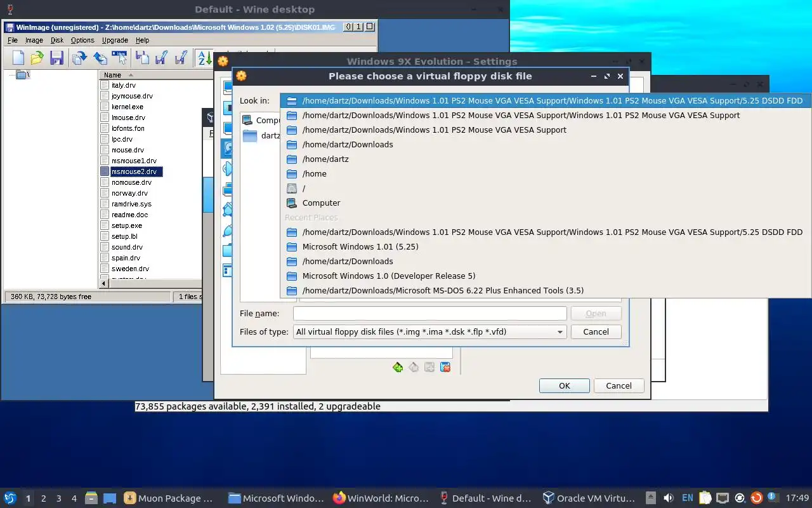812x508 pixels.
Task: Click the system tray expand arrow
Action: [x=650, y=498]
